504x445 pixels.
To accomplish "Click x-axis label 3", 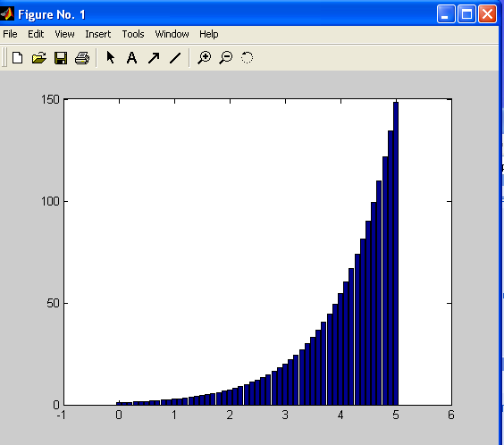I will (x=285, y=416).
